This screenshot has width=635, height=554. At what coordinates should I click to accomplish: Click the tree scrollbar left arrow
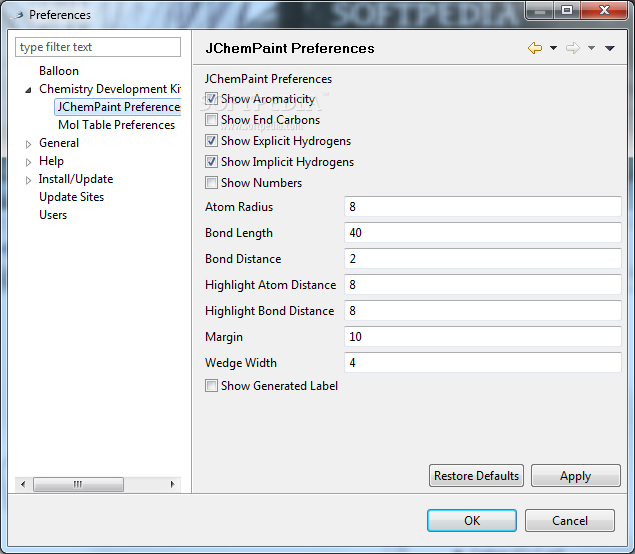point(23,484)
